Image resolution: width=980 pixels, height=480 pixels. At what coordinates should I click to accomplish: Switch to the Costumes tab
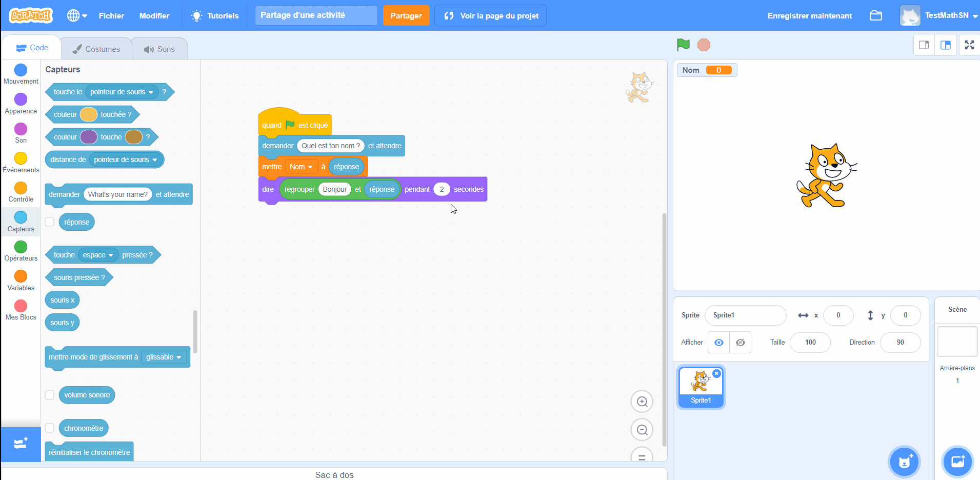pos(96,49)
